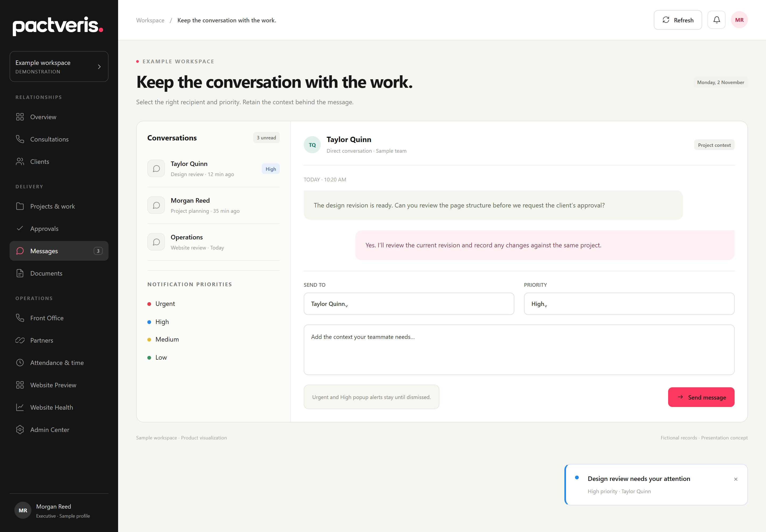Click chat bubble icon beside Morgan Reed conversation
The height and width of the screenshot is (532, 766).
coord(156,205)
